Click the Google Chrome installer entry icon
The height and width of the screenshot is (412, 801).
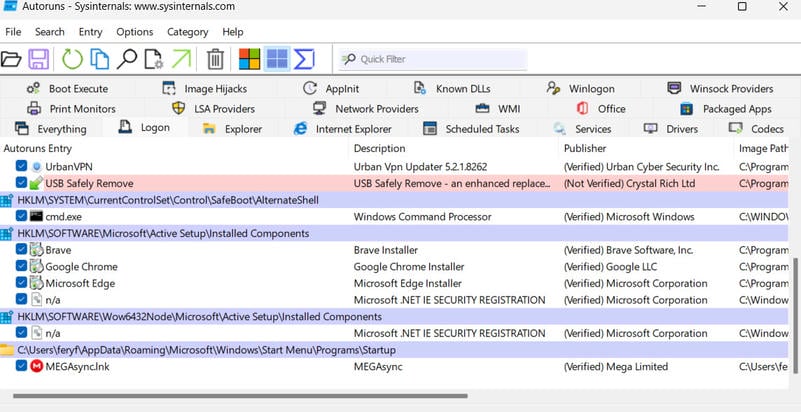pos(36,266)
